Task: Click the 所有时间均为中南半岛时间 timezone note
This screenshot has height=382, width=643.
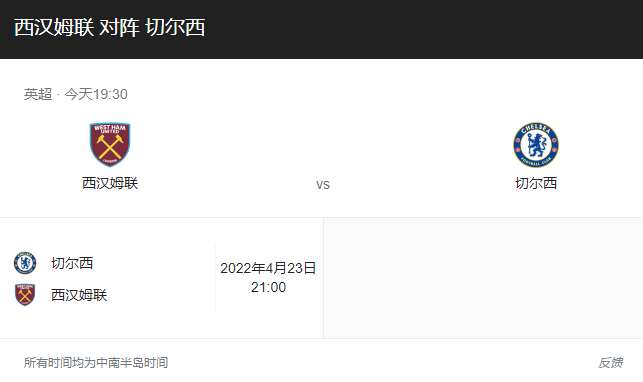Action: tap(96, 363)
